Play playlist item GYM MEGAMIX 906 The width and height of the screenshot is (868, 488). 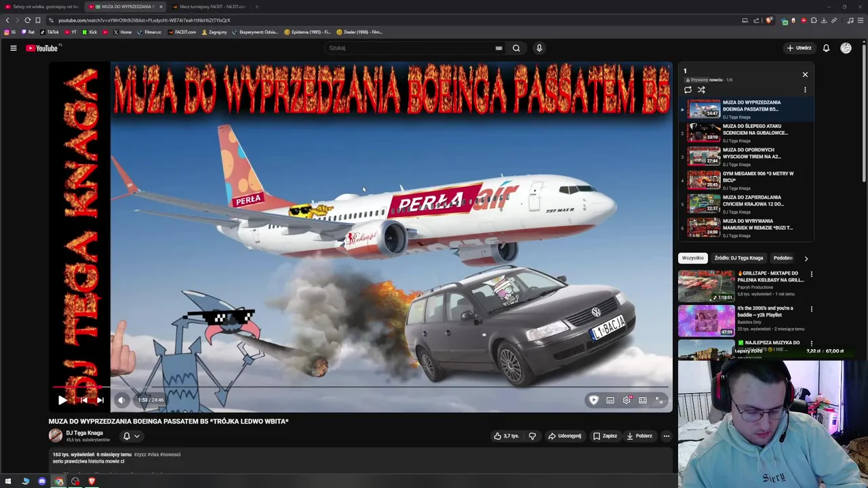click(746, 180)
